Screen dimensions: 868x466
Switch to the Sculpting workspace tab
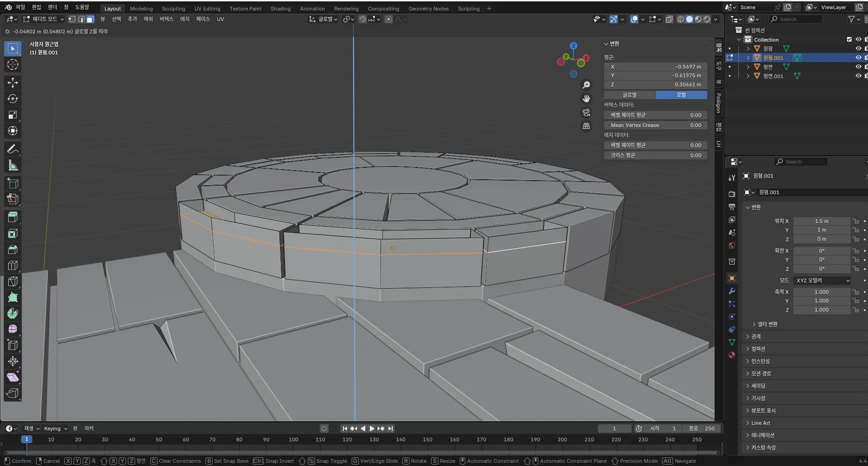(174, 9)
